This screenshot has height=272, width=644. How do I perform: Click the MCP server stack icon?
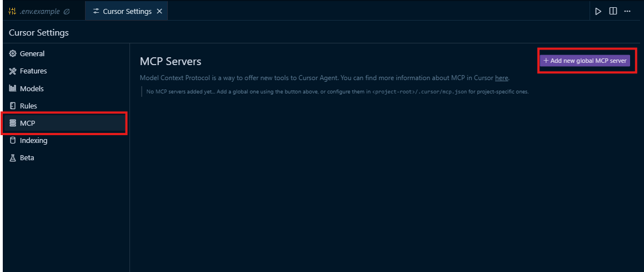click(12, 123)
